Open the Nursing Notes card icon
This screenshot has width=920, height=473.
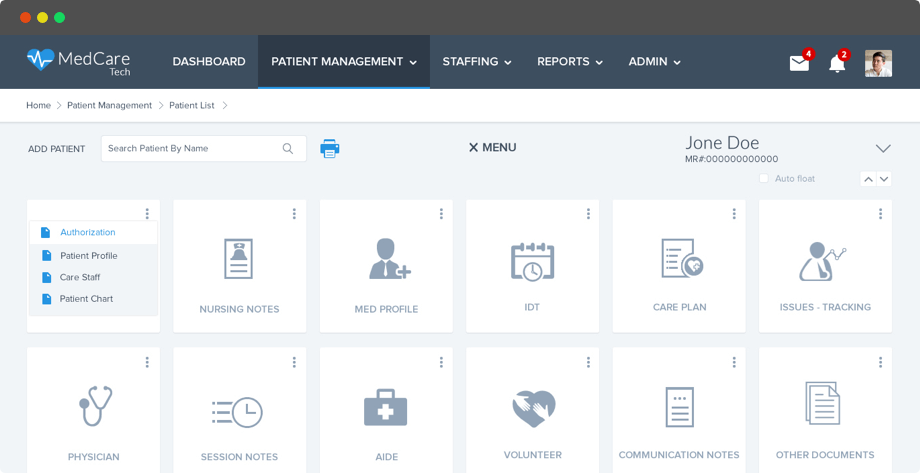point(239,259)
